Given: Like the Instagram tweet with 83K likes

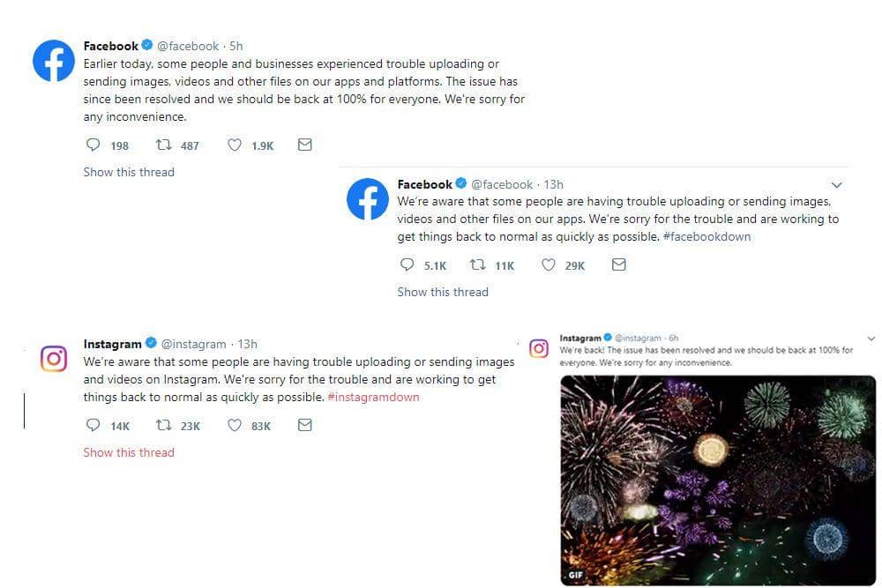Looking at the screenshot, I should click(x=235, y=425).
